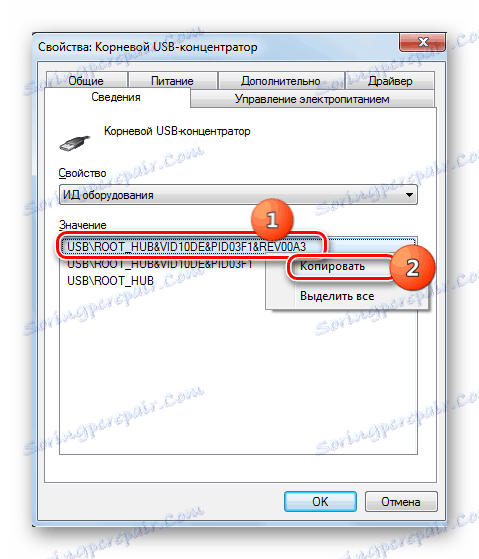Viewport: 479px width, 559px height.
Task: Close the USB hub properties dialog
Action: pos(422,42)
